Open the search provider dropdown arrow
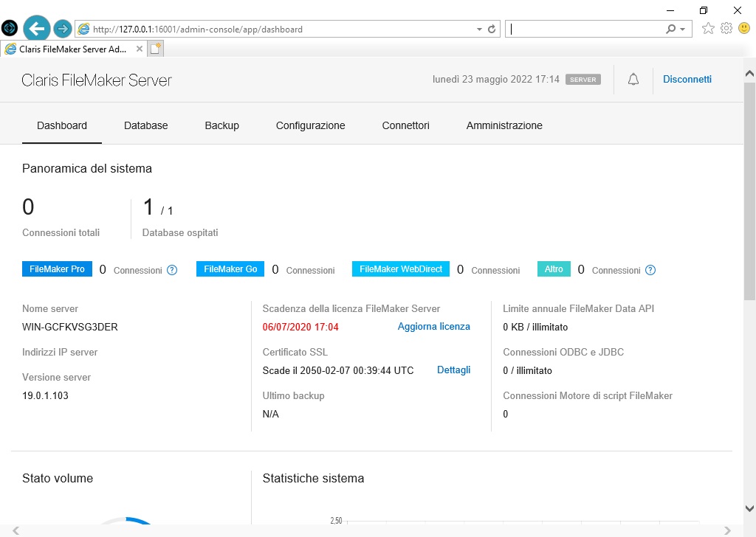 pos(683,30)
